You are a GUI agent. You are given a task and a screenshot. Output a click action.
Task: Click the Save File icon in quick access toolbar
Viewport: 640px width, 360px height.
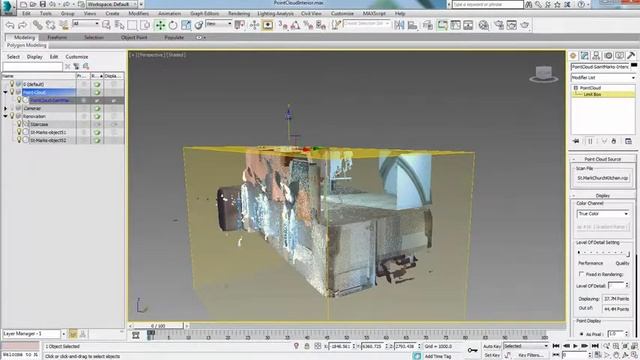tap(42, 4)
